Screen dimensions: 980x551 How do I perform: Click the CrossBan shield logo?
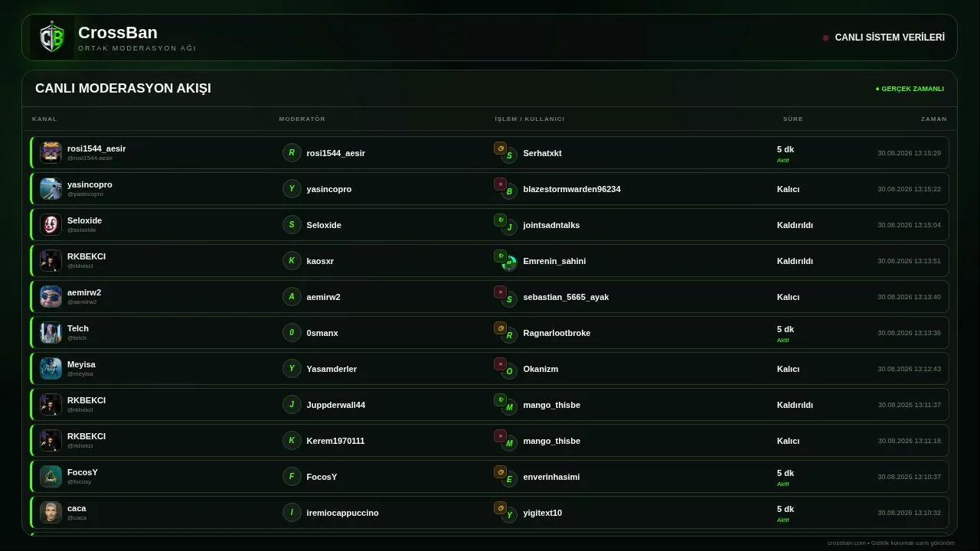click(x=52, y=37)
